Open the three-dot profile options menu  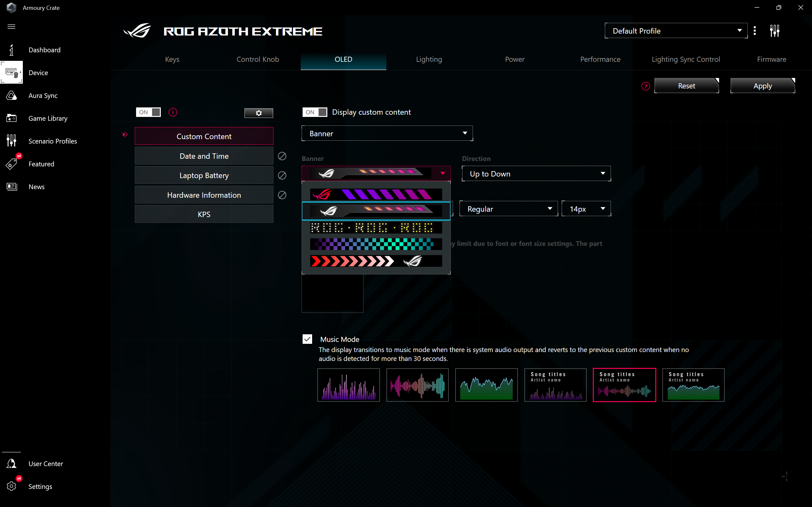pos(755,31)
